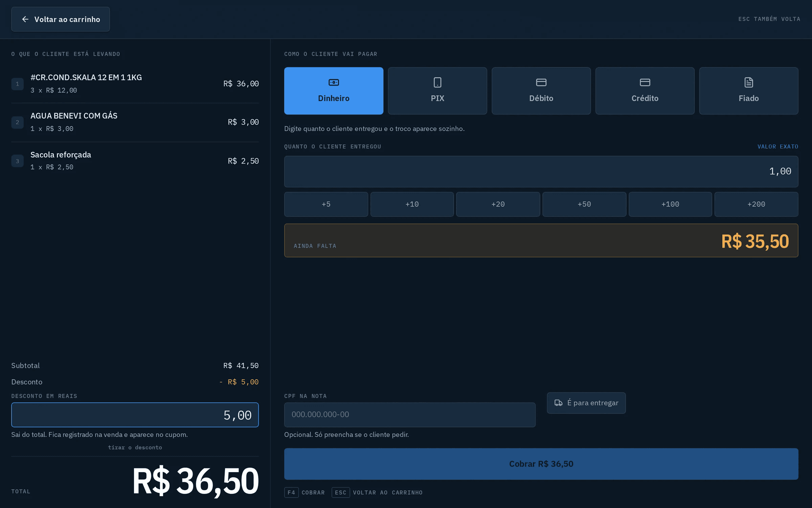Choose the PIX payment label
This screenshot has height=508, width=812.
pyautogui.click(x=437, y=98)
